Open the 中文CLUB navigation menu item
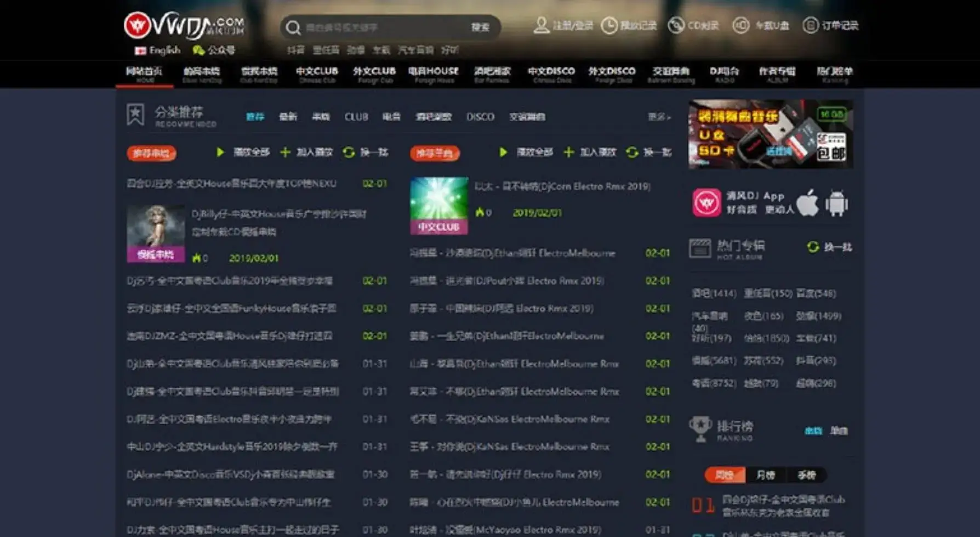This screenshot has width=980, height=537. 317,71
